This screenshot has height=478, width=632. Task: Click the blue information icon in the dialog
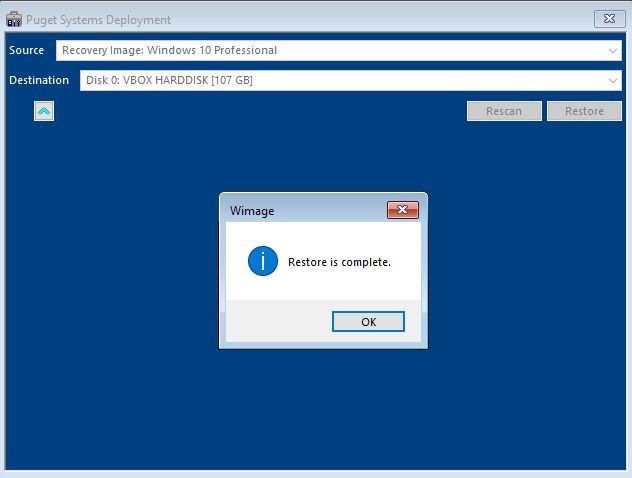(x=262, y=262)
